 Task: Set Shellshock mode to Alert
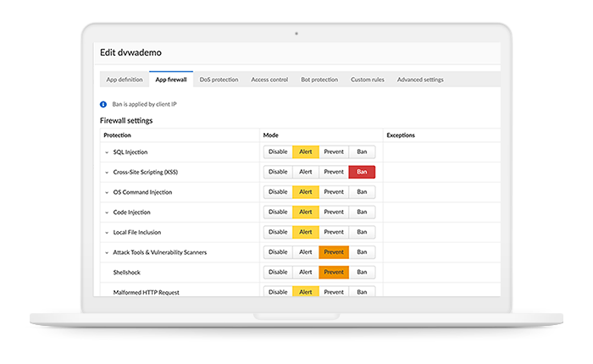pos(306,273)
